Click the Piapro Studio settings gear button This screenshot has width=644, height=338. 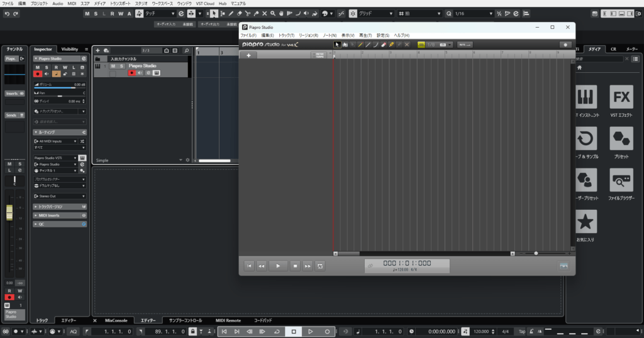pyautogui.click(x=565, y=45)
